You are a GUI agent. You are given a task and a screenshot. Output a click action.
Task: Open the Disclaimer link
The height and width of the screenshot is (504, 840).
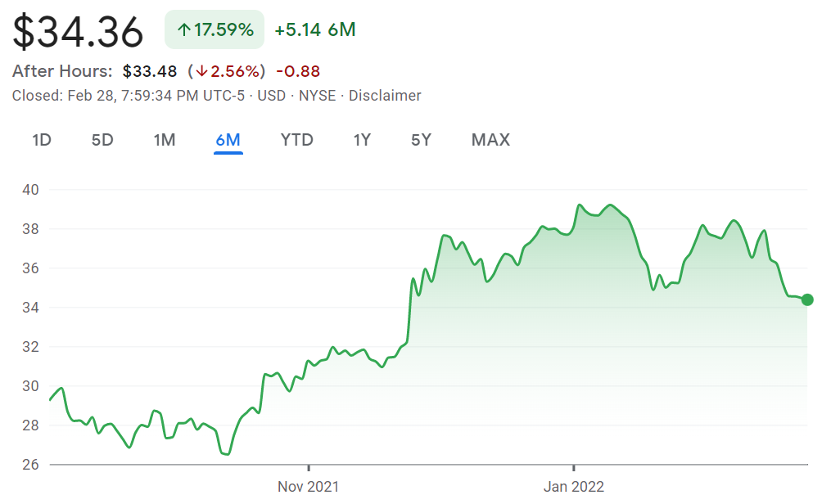(385, 96)
